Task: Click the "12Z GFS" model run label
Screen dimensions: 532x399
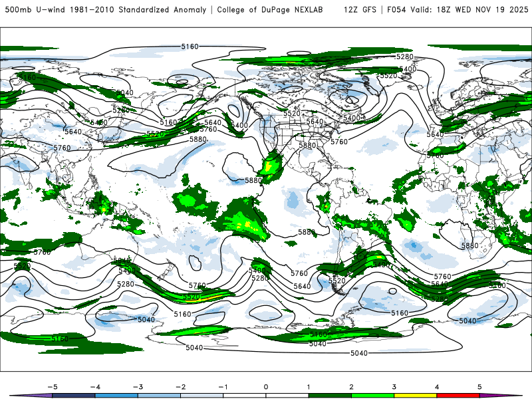Action: (x=360, y=10)
